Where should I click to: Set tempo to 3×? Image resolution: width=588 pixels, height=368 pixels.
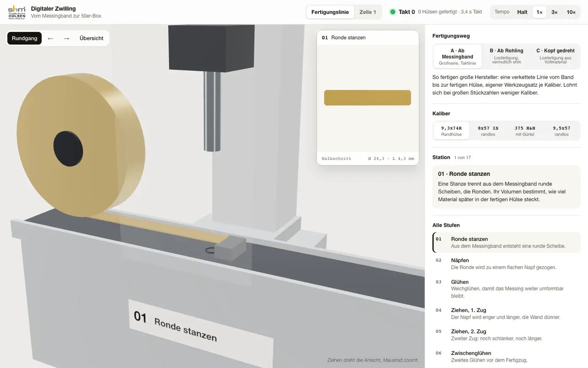[554, 12]
